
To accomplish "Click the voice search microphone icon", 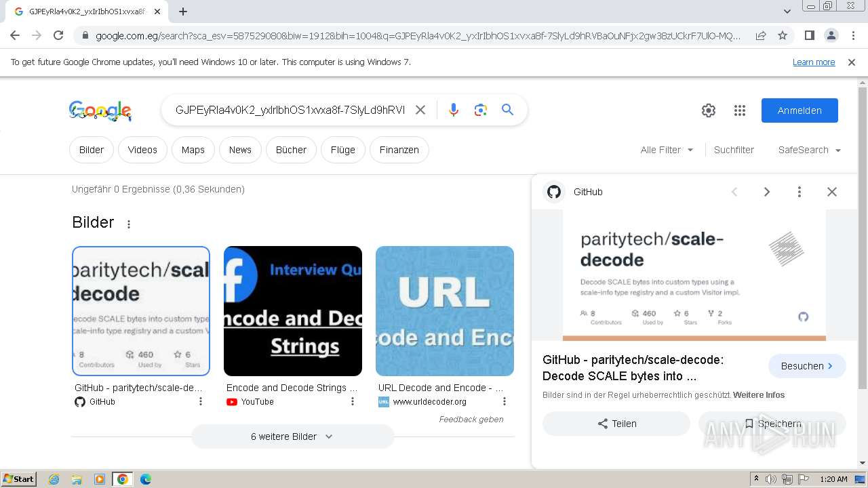I will click(454, 110).
